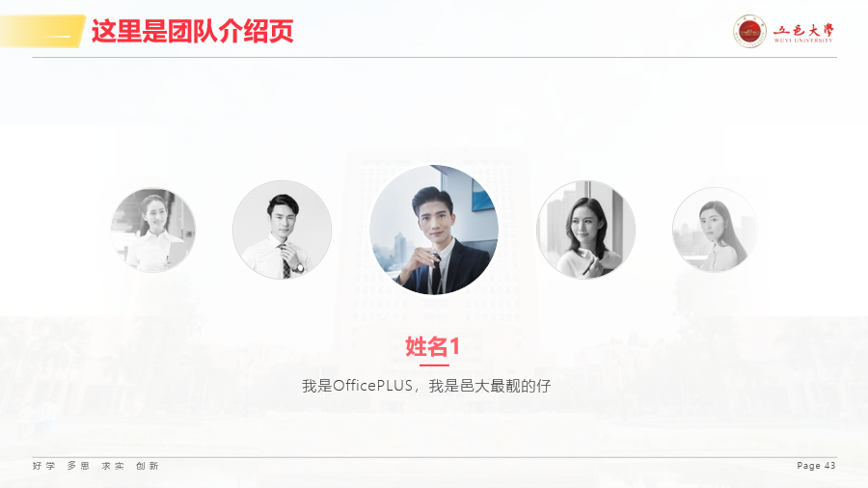Click the center color portrait in suit

point(434,230)
